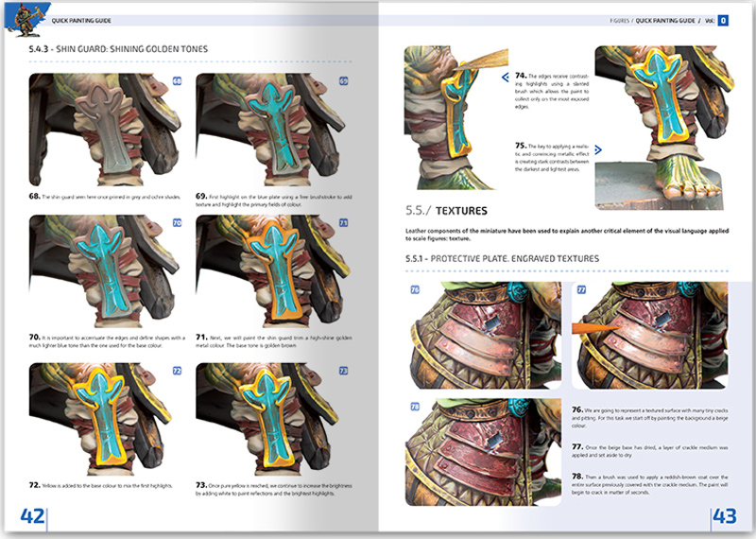
Task: Click the right-pointing arrow beside step 75
Action: click(x=598, y=150)
